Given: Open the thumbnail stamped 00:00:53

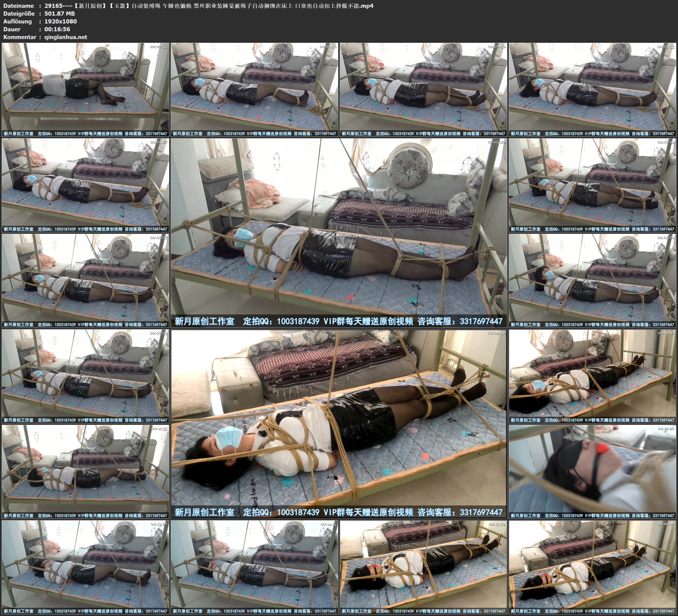Looking at the screenshot, I should click(85, 90).
